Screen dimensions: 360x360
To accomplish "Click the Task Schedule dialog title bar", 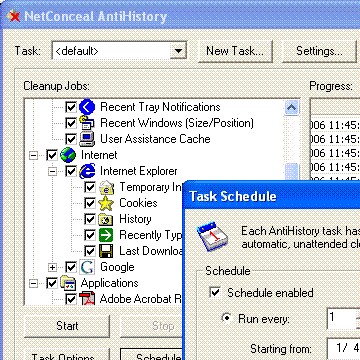I will [272, 196].
